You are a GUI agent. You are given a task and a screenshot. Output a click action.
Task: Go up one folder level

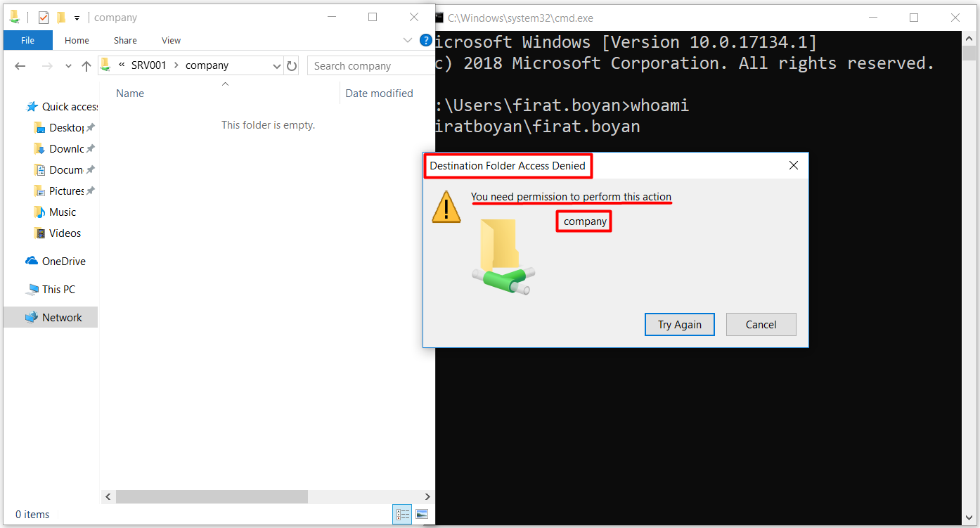(x=86, y=65)
